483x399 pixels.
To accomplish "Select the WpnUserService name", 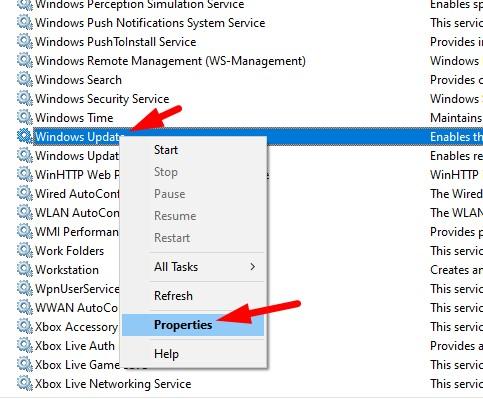I will click(x=77, y=289).
